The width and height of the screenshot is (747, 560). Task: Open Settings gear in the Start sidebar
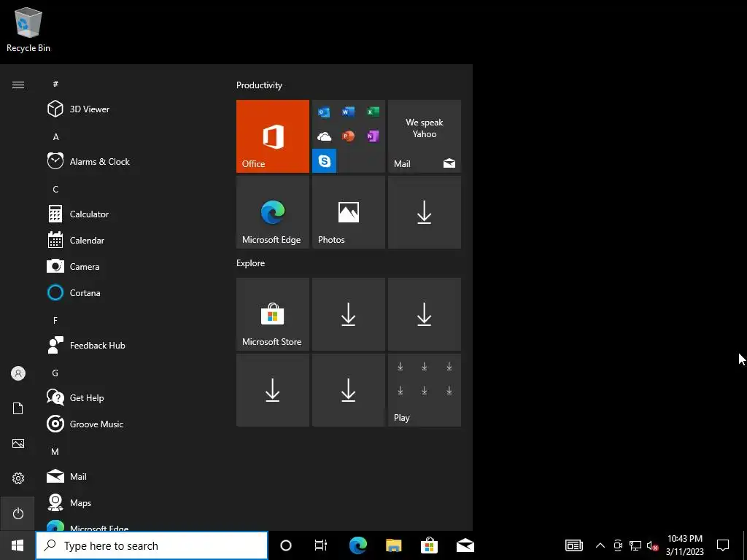click(x=18, y=478)
